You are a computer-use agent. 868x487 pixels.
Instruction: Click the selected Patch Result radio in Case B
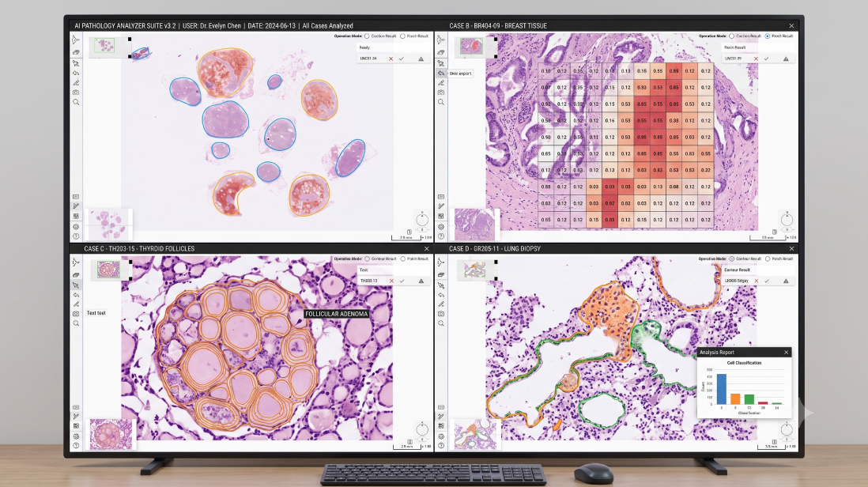coord(768,36)
